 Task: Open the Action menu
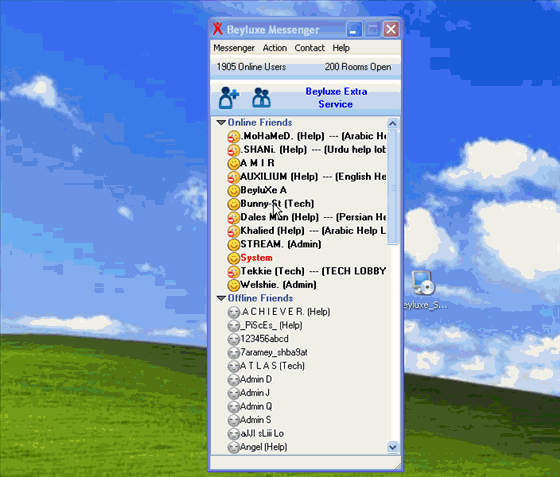pyautogui.click(x=275, y=48)
